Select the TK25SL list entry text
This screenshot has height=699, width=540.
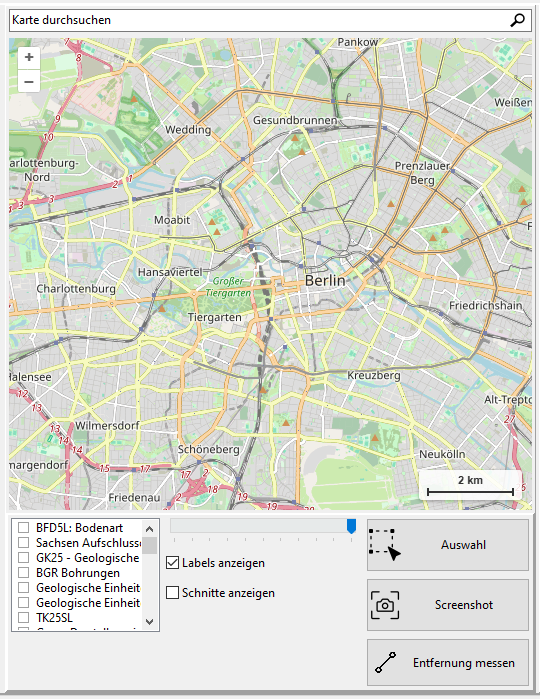(x=54, y=618)
